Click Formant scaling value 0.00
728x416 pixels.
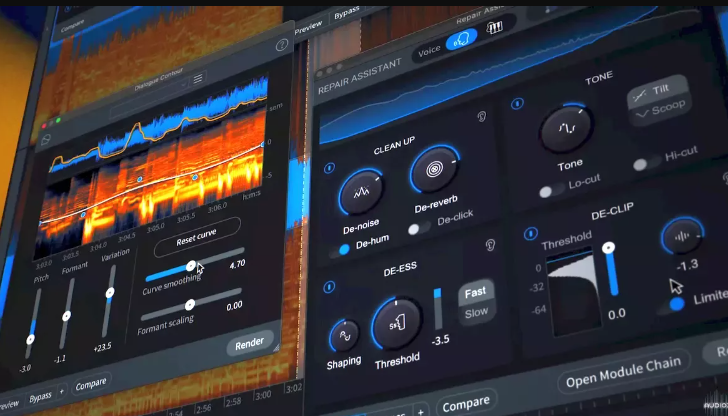coord(234,307)
